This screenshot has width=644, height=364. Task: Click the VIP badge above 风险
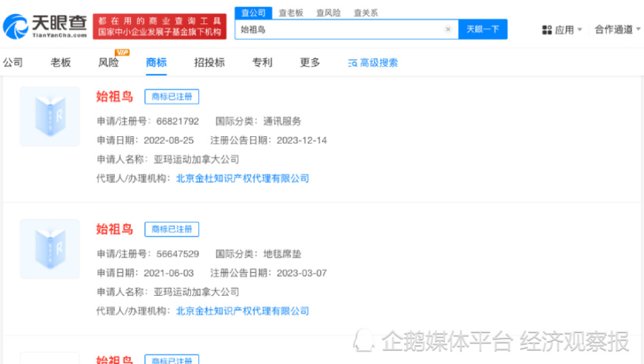tap(122, 52)
